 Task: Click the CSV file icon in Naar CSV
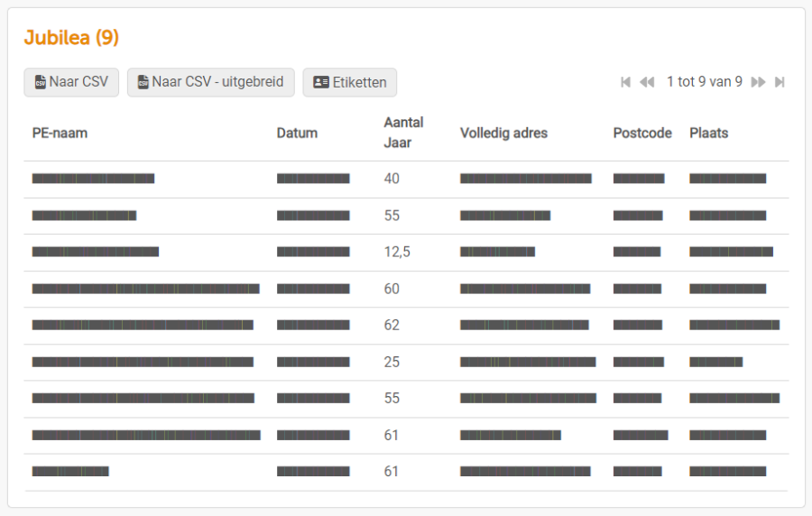pos(41,82)
